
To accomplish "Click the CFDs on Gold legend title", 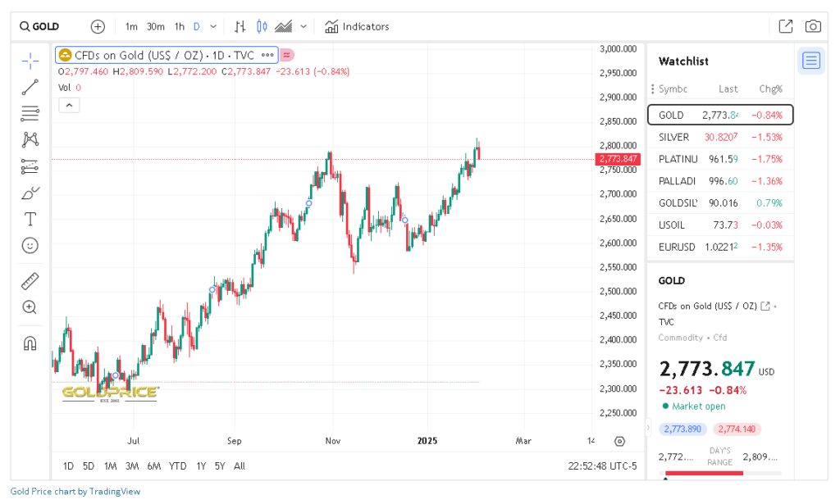I will coord(164,55).
